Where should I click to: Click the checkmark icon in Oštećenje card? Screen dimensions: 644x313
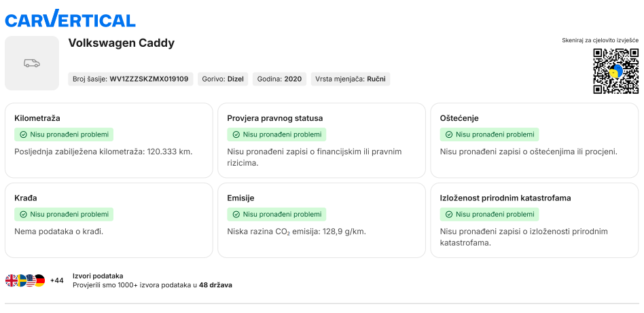pyautogui.click(x=449, y=134)
